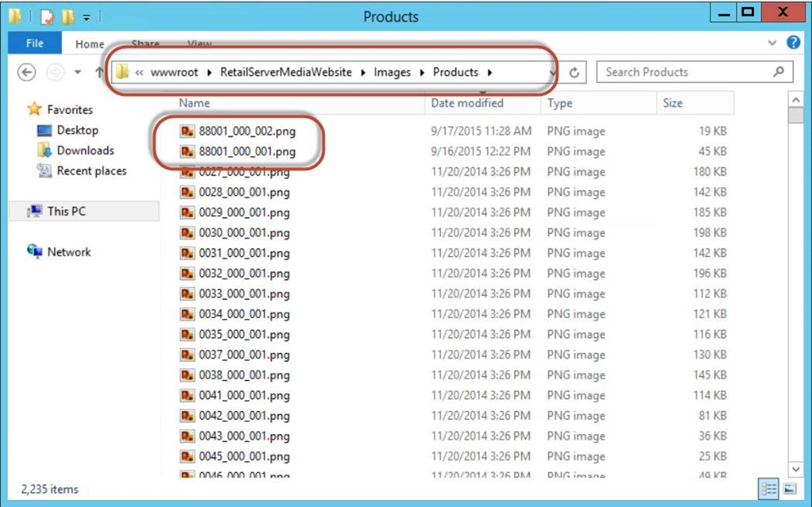
Task: Click the Back navigation arrow
Action: [27, 72]
